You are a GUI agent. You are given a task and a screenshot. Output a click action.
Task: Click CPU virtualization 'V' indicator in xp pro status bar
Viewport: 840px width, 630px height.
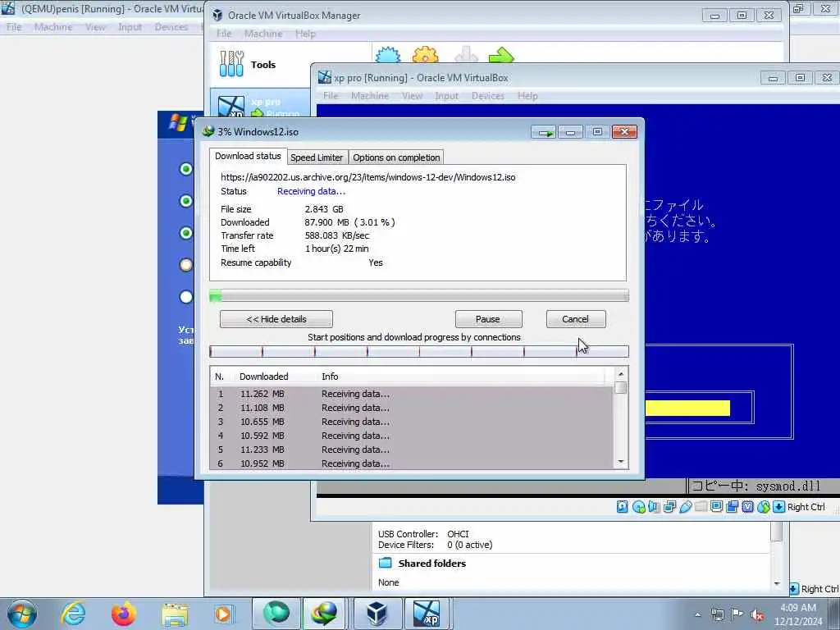(748, 506)
